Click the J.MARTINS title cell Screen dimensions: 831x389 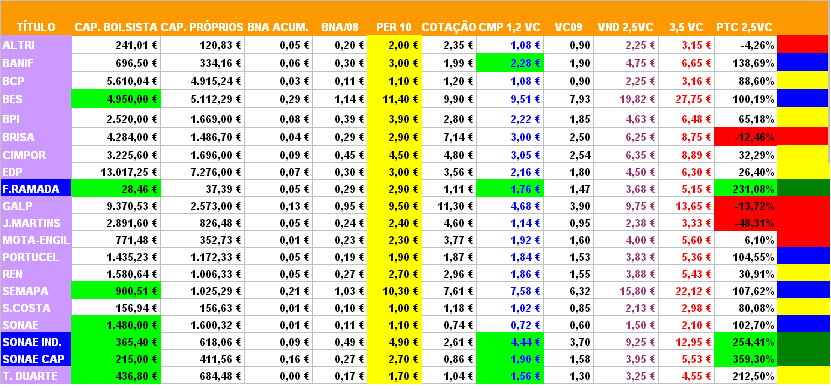pyautogui.click(x=36, y=223)
